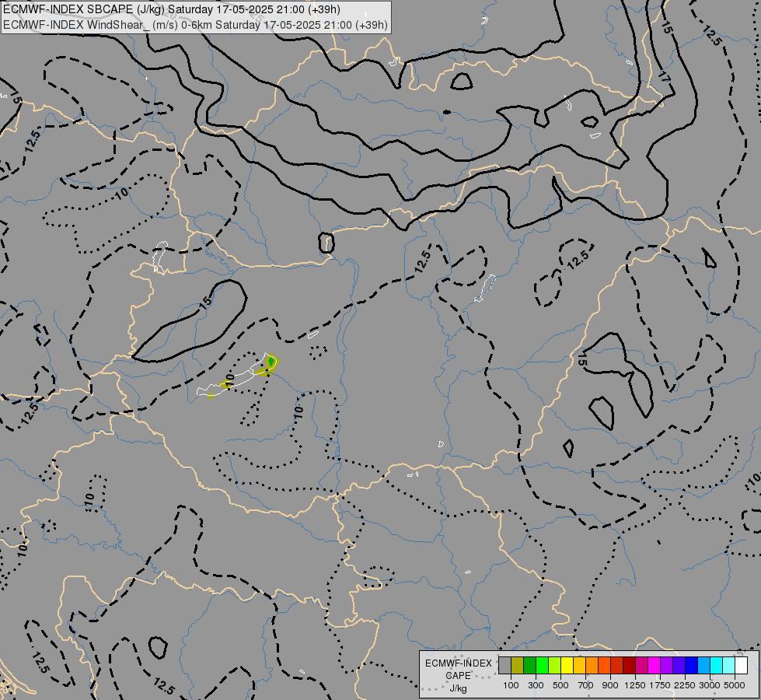Click the SBCAPE title line at the top
Screen dimensions: 761x700
tap(172, 9)
